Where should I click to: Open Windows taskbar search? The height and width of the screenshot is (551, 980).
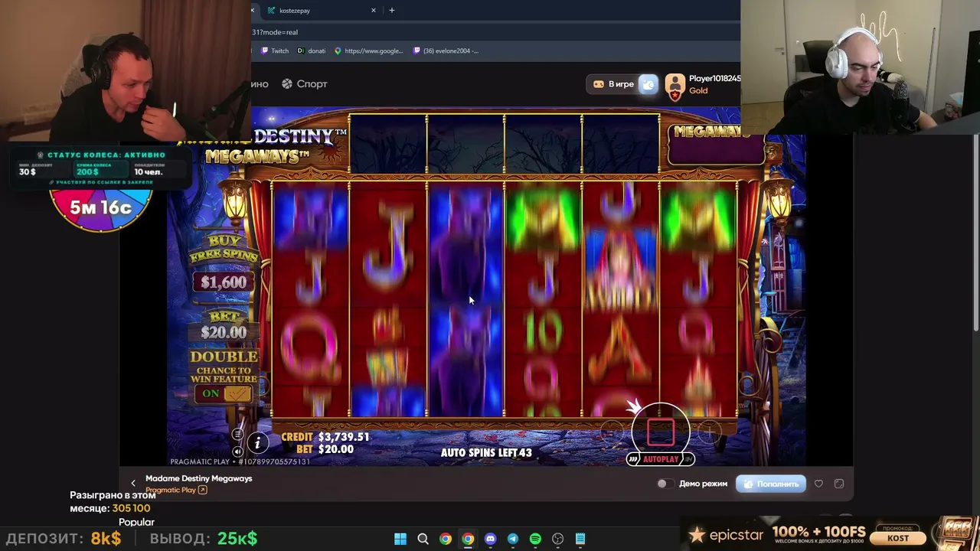423,539
